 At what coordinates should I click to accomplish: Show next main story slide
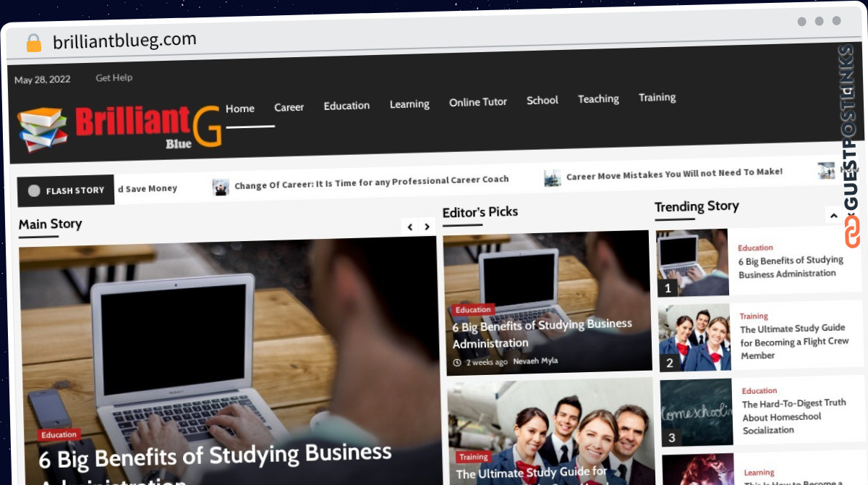click(427, 227)
